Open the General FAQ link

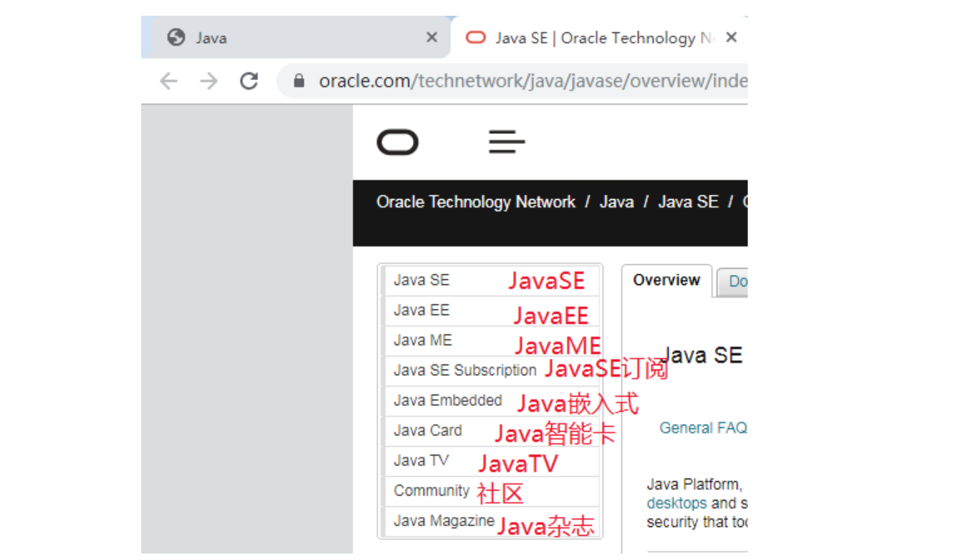coord(703,428)
